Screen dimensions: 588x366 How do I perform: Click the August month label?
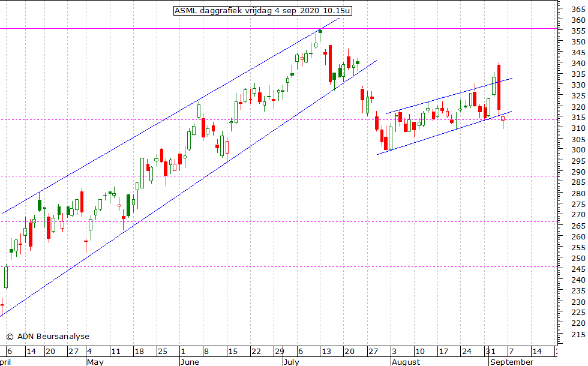point(406,362)
